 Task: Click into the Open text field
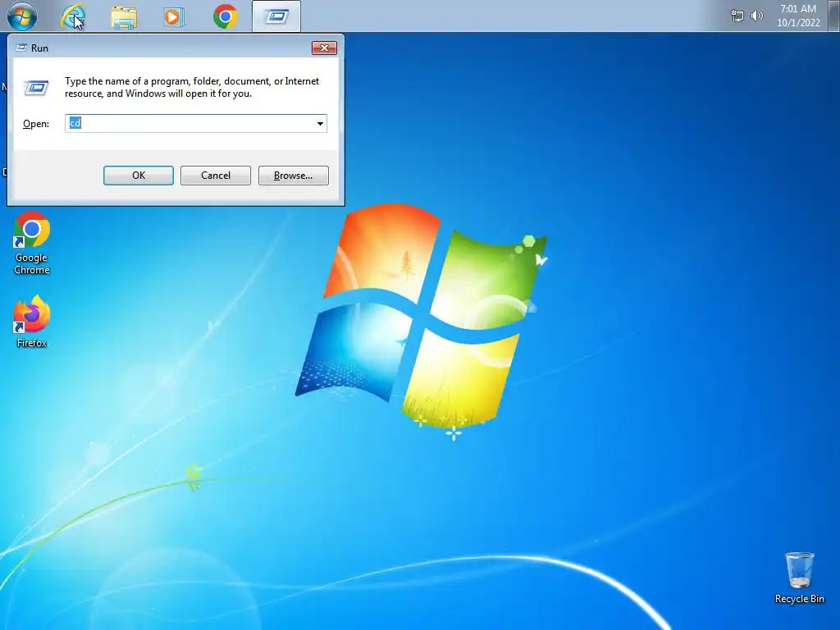(x=195, y=124)
